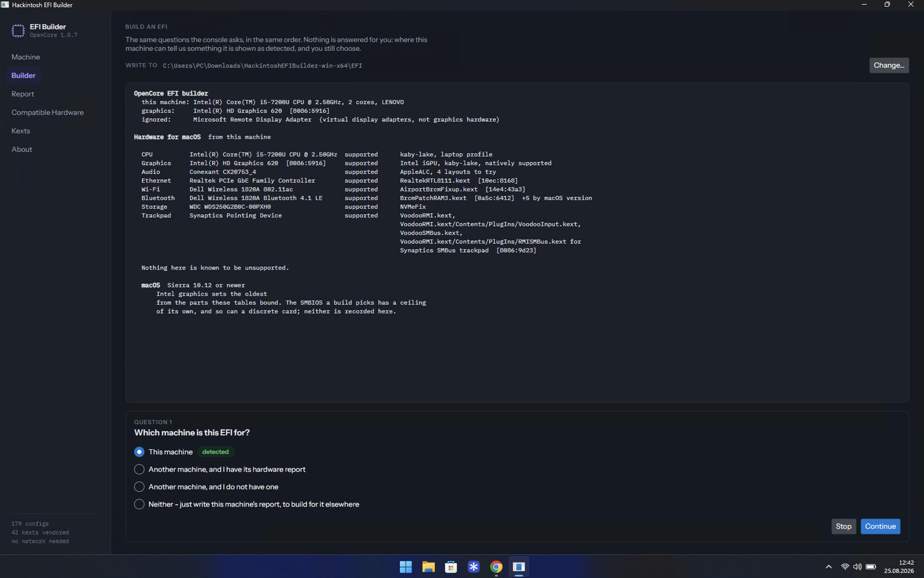Screen dimensions: 924x578
Task: Click the Change... output folder button
Action: coord(889,65)
